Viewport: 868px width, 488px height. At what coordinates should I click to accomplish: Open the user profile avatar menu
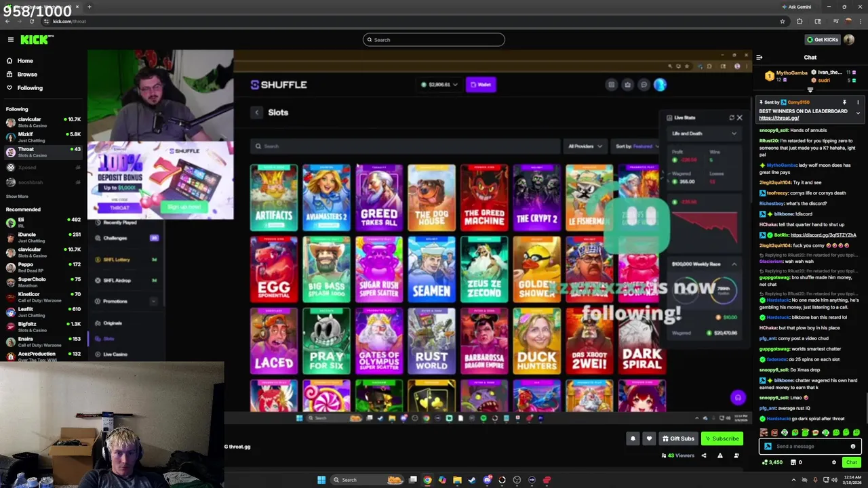coord(849,40)
